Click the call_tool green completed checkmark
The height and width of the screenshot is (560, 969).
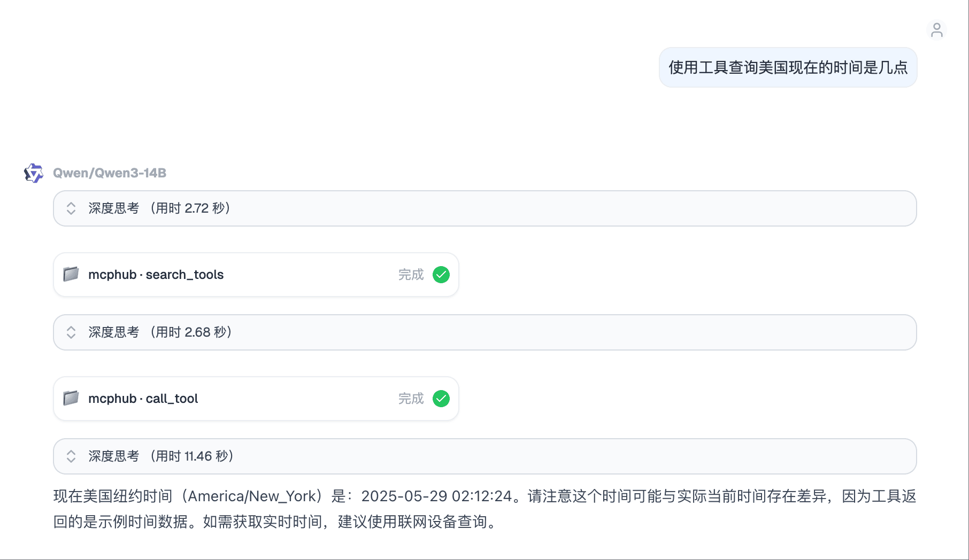coord(441,399)
